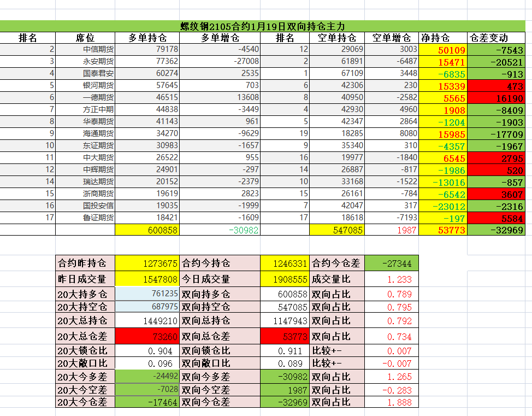Click the green cell -27344
532x416 pixels.
(x=392, y=263)
